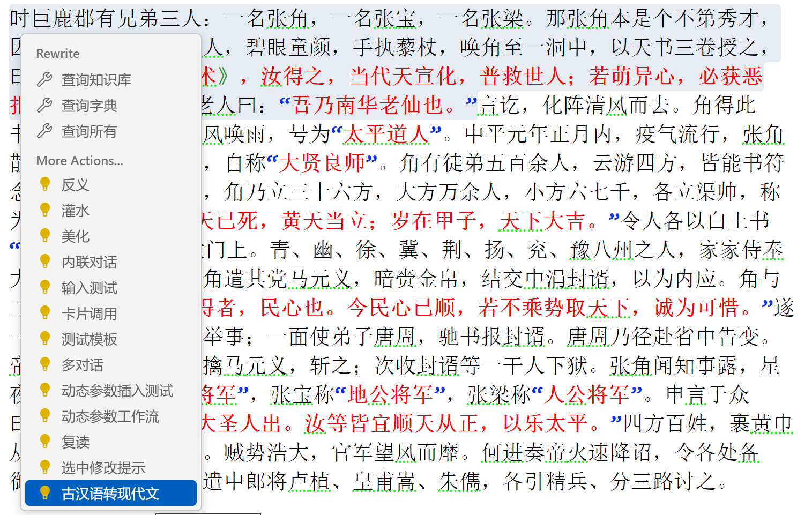Click the wrench icon beside 查询知识库
The image size is (812, 515).
pyautogui.click(x=44, y=80)
